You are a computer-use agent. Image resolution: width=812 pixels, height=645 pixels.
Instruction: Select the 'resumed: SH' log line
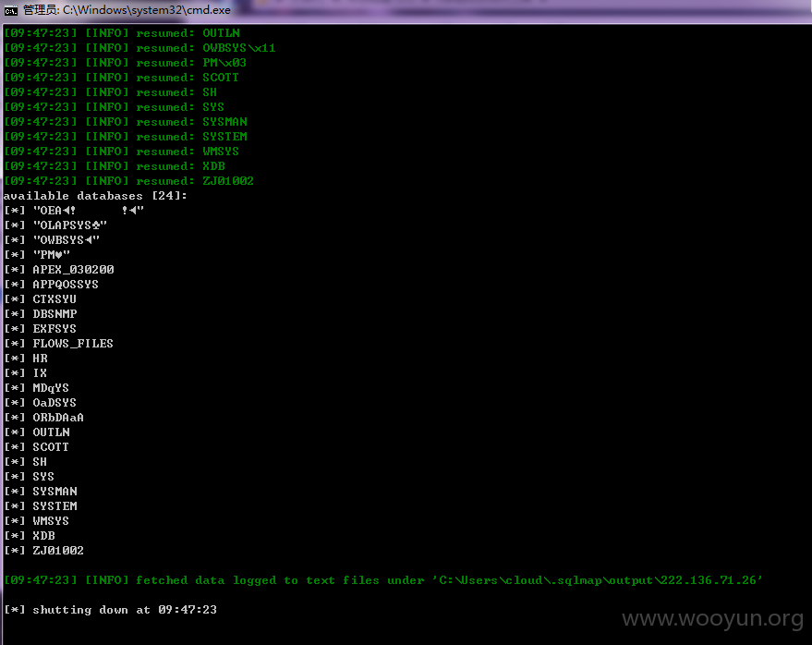[x=110, y=92]
